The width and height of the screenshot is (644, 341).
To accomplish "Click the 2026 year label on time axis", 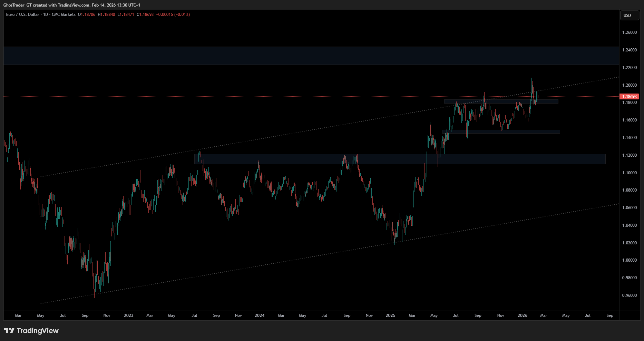I will [x=523, y=315].
